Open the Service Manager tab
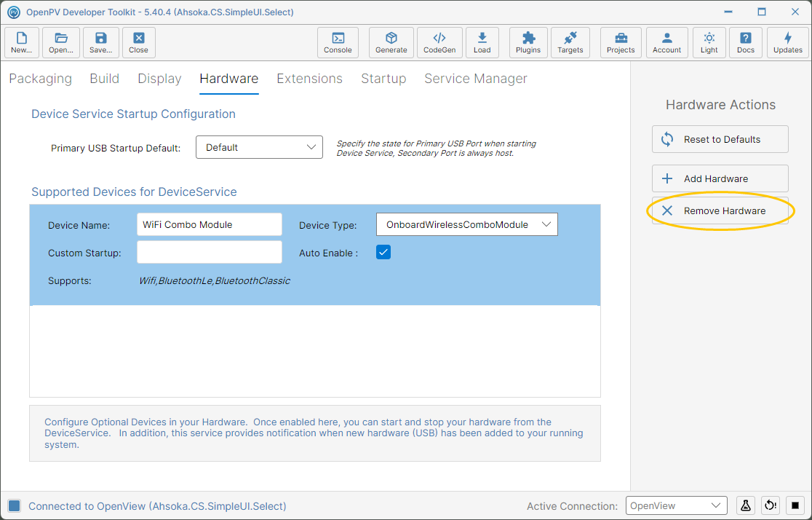Image resolution: width=812 pixels, height=520 pixels. coord(476,79)
